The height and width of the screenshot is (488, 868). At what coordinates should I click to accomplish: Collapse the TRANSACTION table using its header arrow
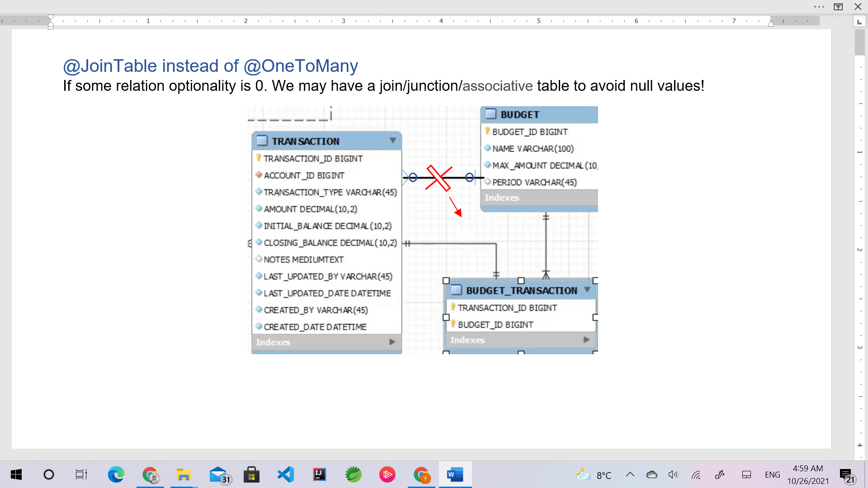392,140
